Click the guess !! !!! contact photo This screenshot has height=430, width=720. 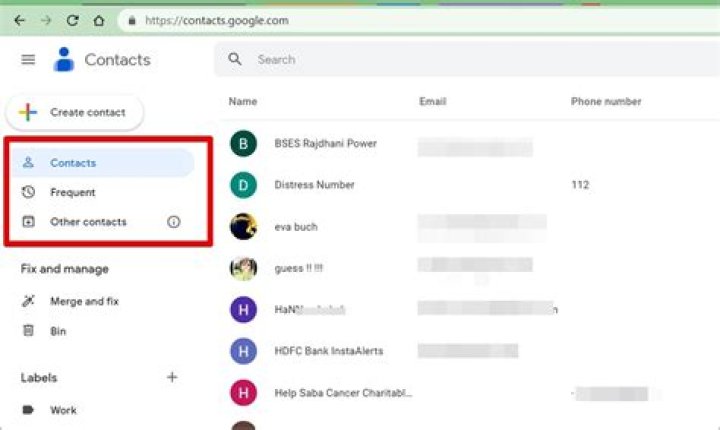click(x=243, y=268)
